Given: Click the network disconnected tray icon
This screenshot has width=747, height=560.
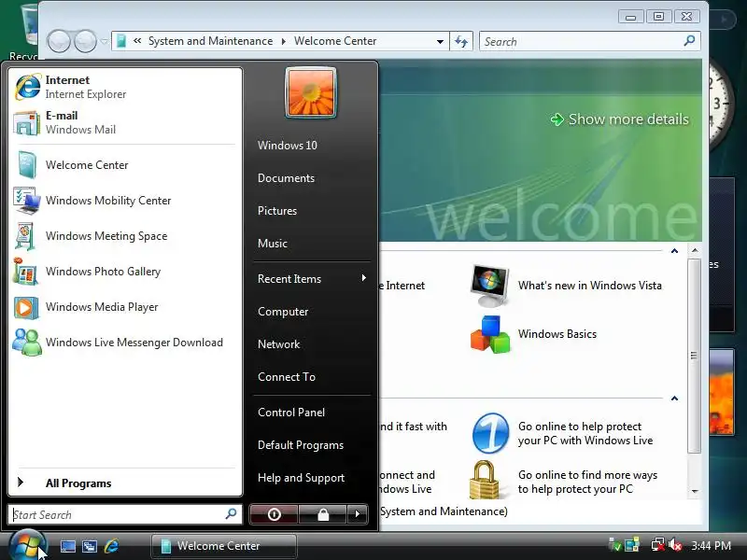Looking at the screenshot, I should pyautogui.click(x=658, y=545).
